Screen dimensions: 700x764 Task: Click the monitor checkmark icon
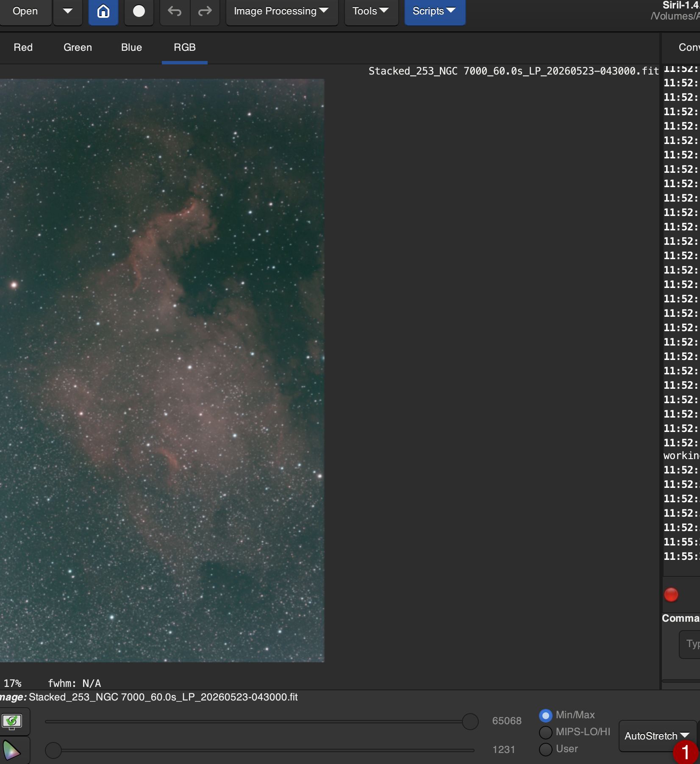12,721
